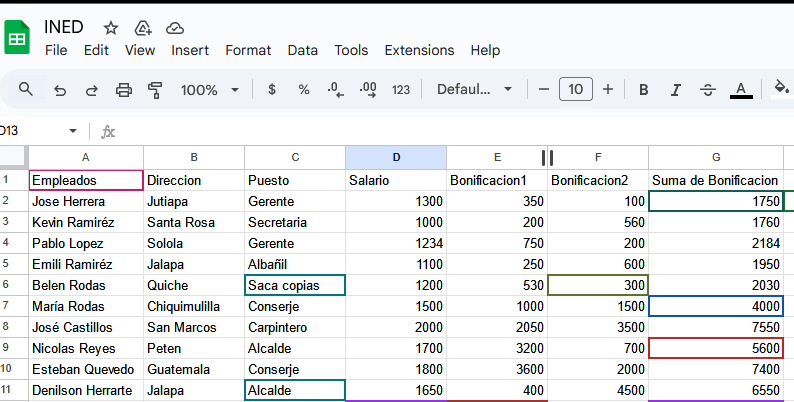Increase decimal places
Image resolution: width=794 pixels, height=402 pixels.
tap(368, 90)
